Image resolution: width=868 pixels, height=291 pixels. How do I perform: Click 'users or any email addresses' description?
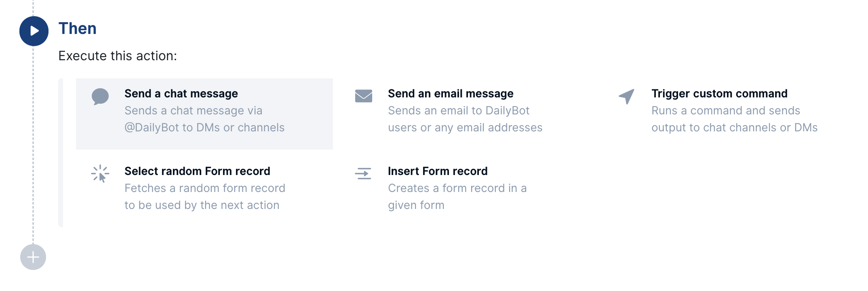465,128
